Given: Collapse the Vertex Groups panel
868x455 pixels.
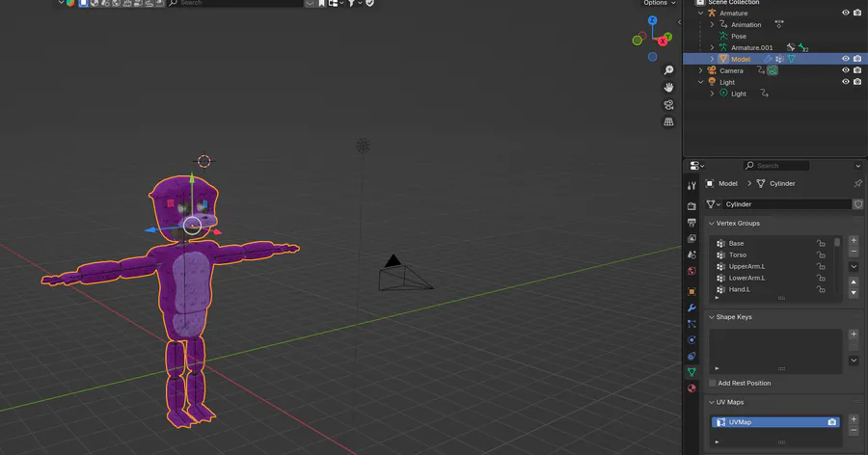Looking at the screenshot, I should [712, 223].
